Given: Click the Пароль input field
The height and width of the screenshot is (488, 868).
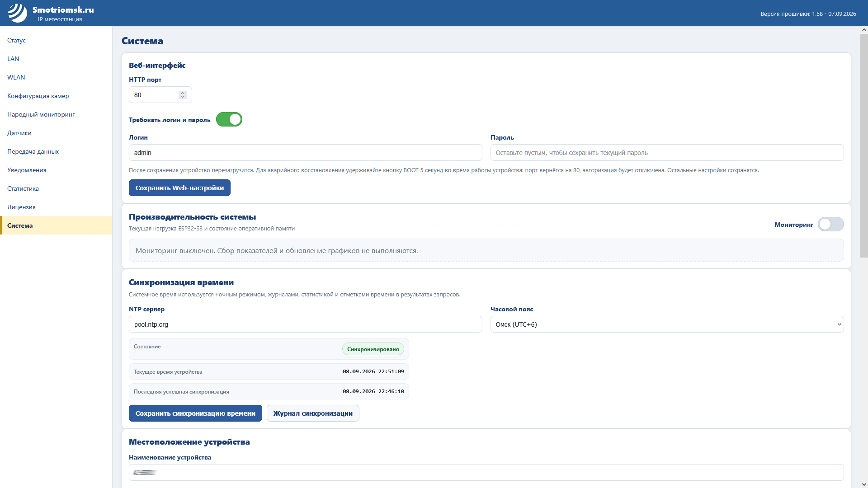Looking at the screenshot, I should 667,153.
